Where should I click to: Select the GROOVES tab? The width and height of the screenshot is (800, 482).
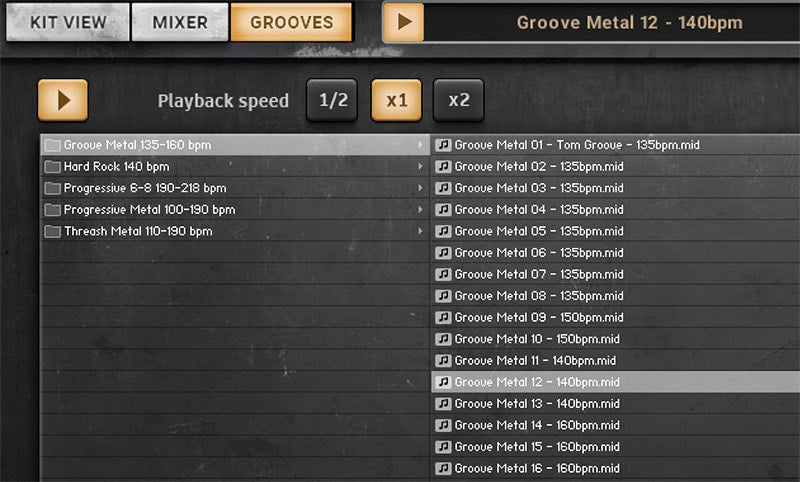tap(291, 22)
